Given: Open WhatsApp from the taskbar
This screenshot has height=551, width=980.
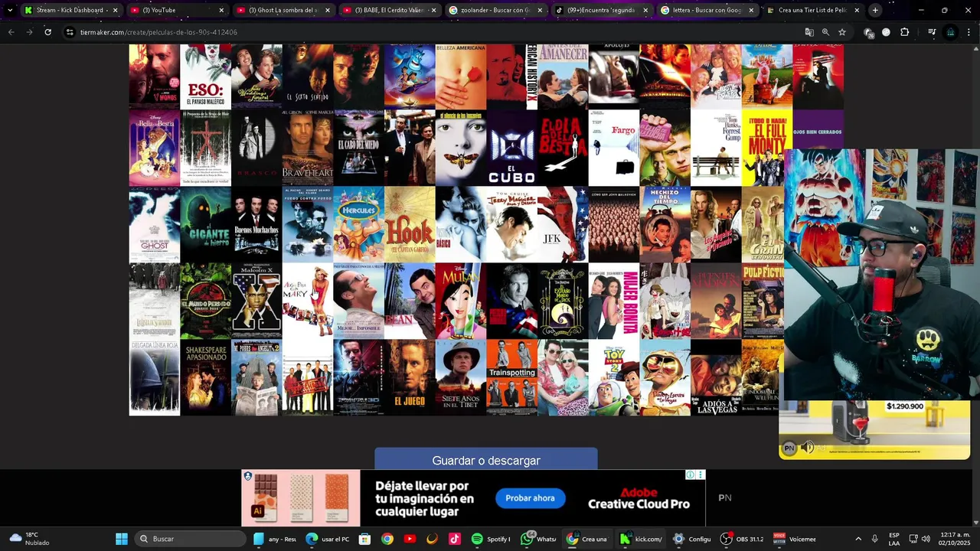Looking at the screenshot, I should pyautogui.click(x=539, y=539).
